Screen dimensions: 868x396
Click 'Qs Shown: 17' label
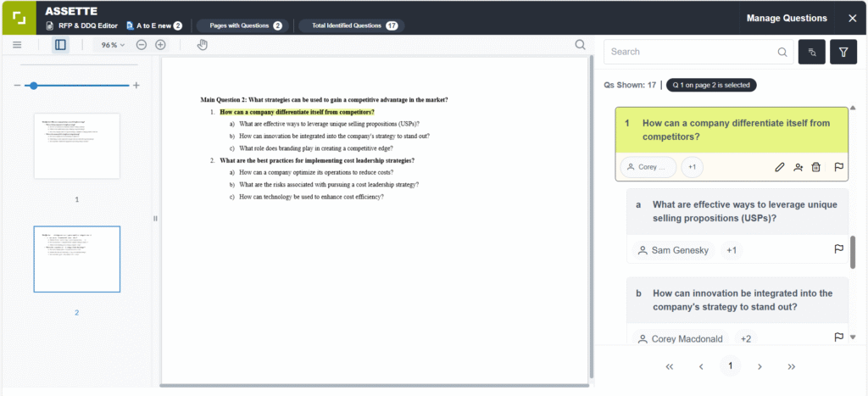point(630,86)
